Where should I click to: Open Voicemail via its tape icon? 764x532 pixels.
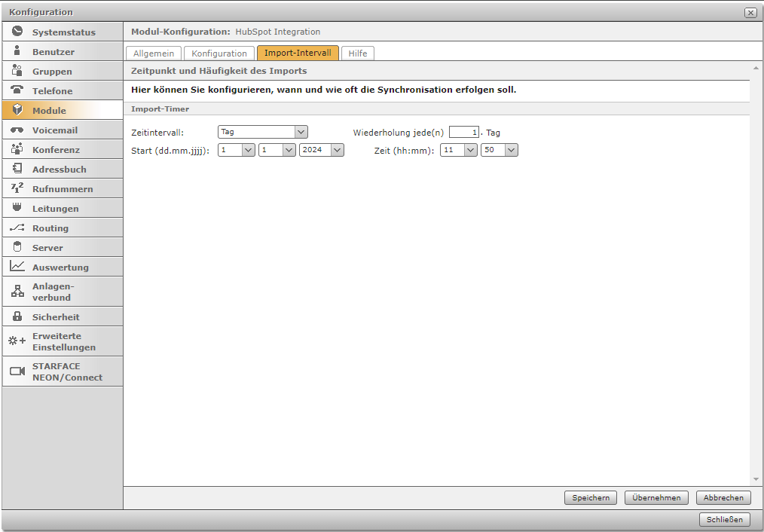click(x=17, y=130)
